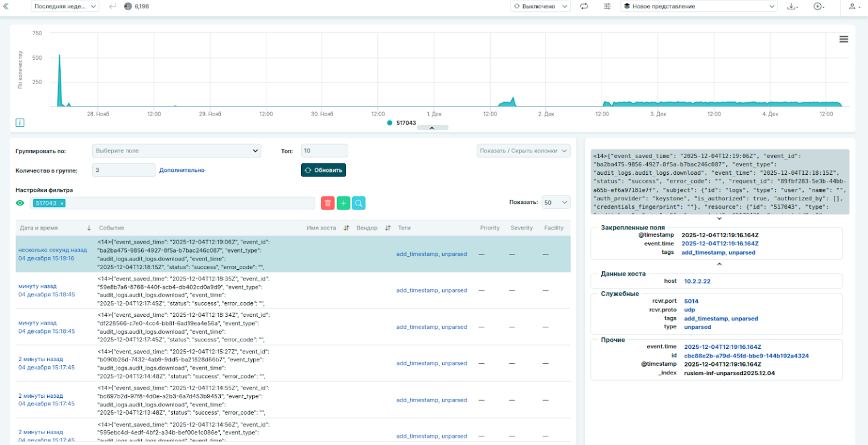Click the blue magnifier search icon

coord(359,203)
